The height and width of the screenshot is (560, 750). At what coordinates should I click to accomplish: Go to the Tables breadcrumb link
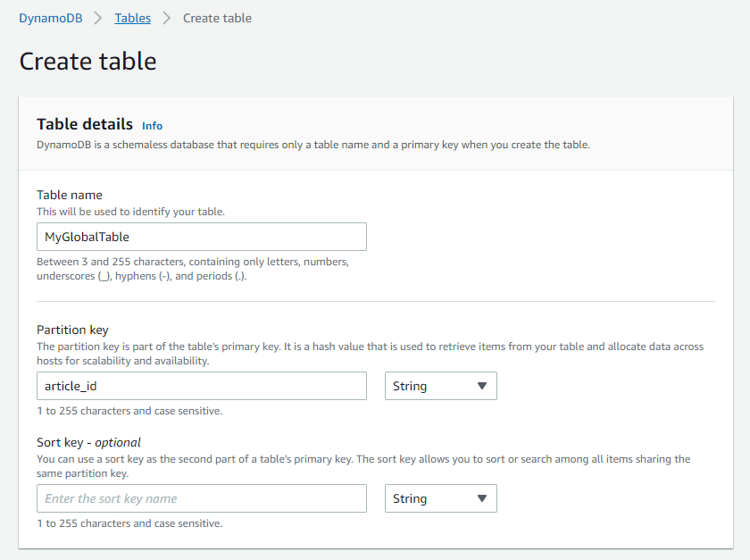tap(132, 18)
